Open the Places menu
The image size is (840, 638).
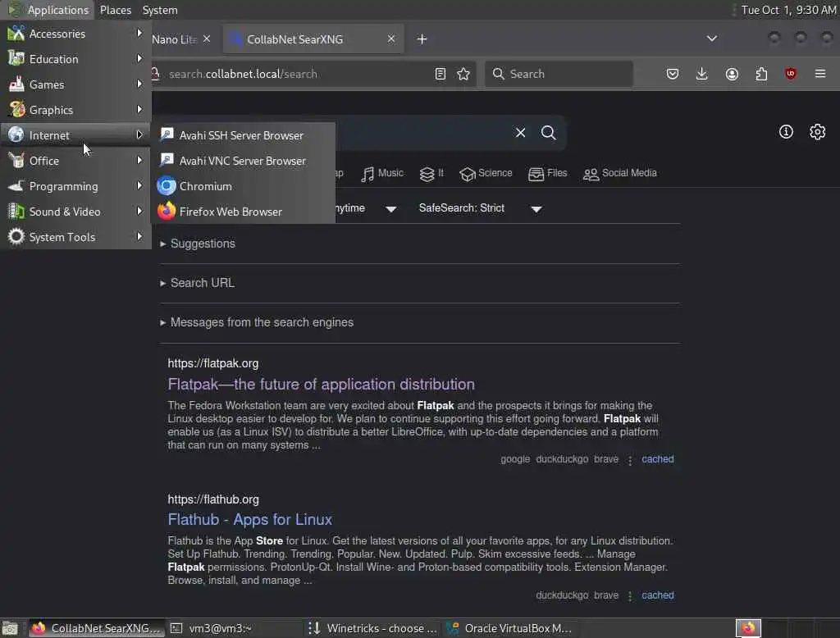[115, 10]
